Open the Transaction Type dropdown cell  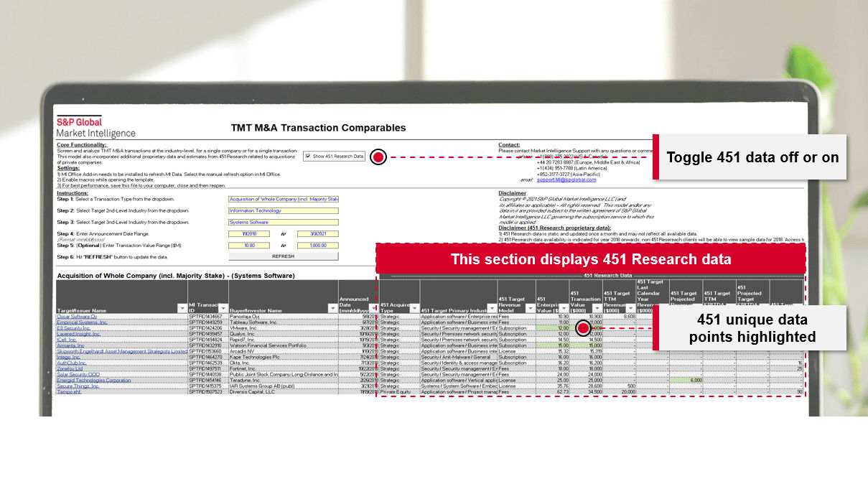(x=283, y=199)
